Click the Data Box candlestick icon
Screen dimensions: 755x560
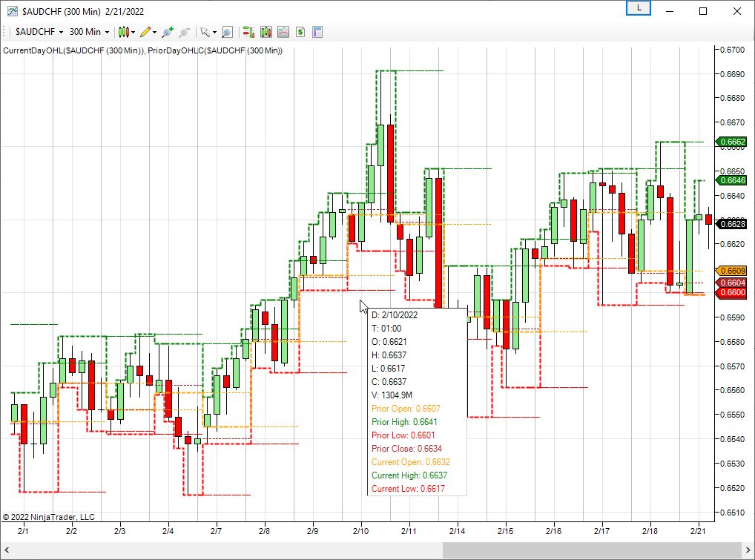coord(266,32)
